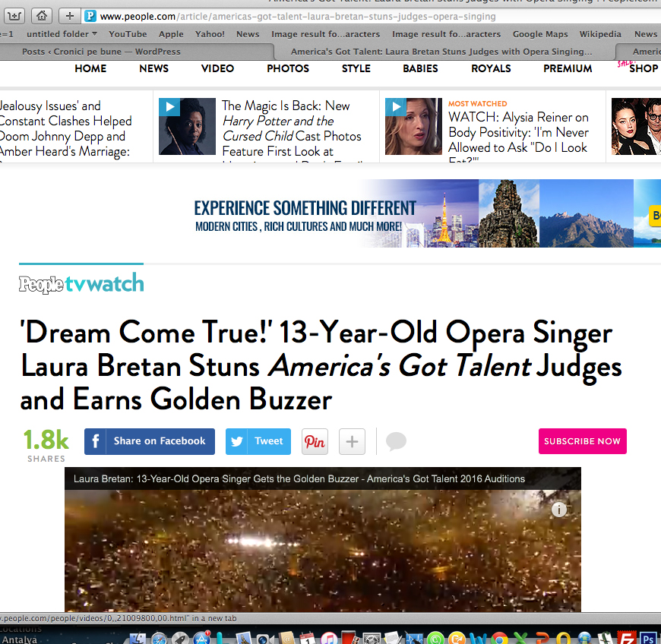
Task: Select PHOTOS in the navigation bar
Action: click(x=288, y=68)
